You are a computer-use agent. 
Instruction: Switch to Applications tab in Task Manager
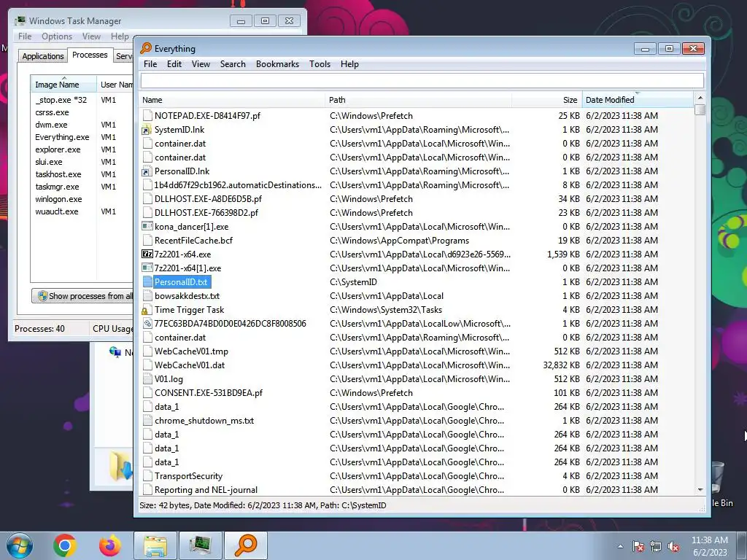coord(43,56)
